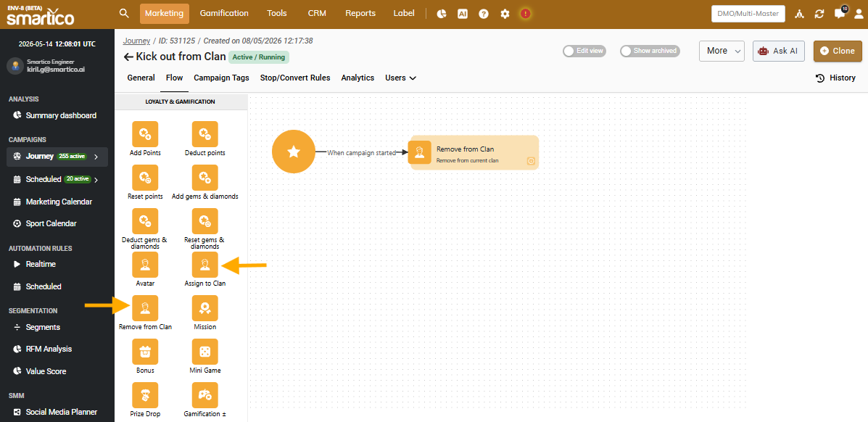The image size is (868, 422).
Task: Select the Add gems & diamonds icon
Action: pyautogui.click(x=204, y=178)
